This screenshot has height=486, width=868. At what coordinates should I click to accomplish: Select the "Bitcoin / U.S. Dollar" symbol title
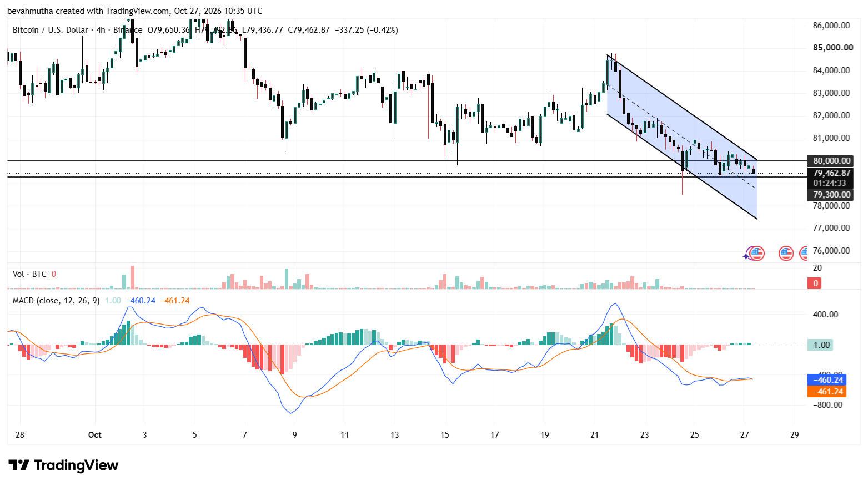tap(51, 30)
